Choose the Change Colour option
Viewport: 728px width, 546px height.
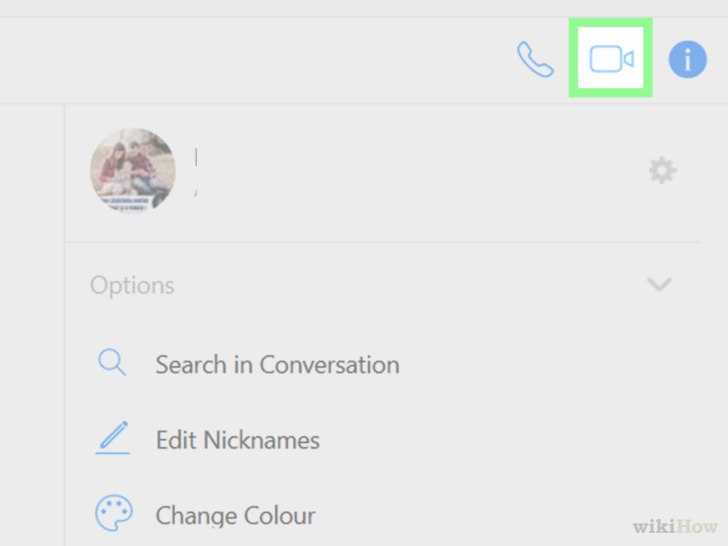(x=235, y=515)
